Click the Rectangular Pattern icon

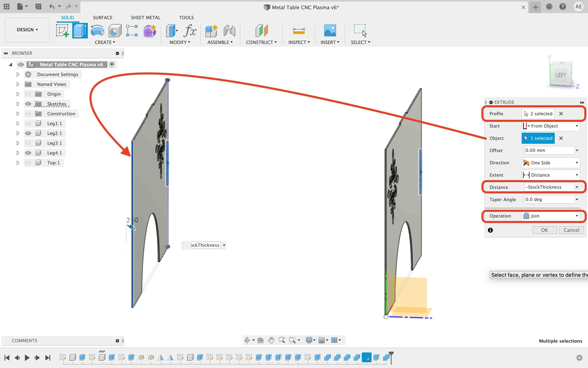click(132, 31)
